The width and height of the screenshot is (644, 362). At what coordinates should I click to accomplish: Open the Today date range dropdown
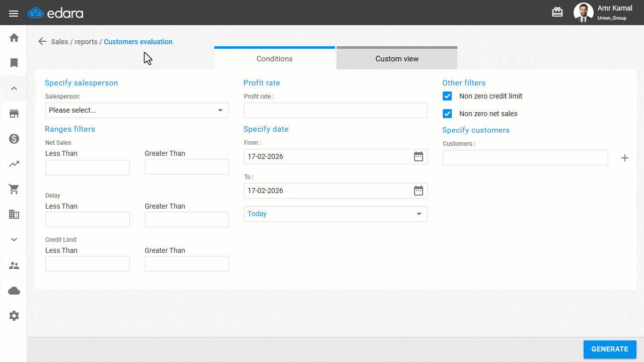(336, 214)
